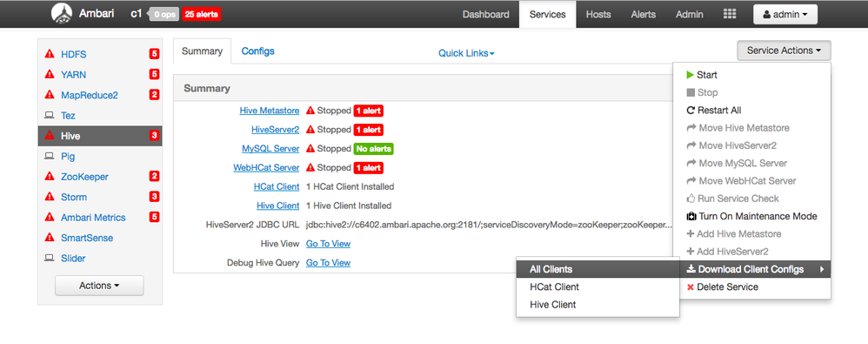This screenshot has height=344, width=868.
Task: Click the Restart All refresh icon
Action: tap(690, 111)
